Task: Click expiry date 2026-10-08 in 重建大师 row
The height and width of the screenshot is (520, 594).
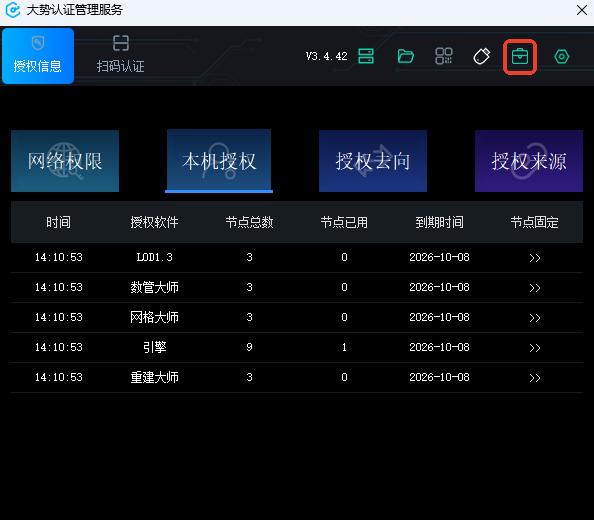Action: click(439, 377)
